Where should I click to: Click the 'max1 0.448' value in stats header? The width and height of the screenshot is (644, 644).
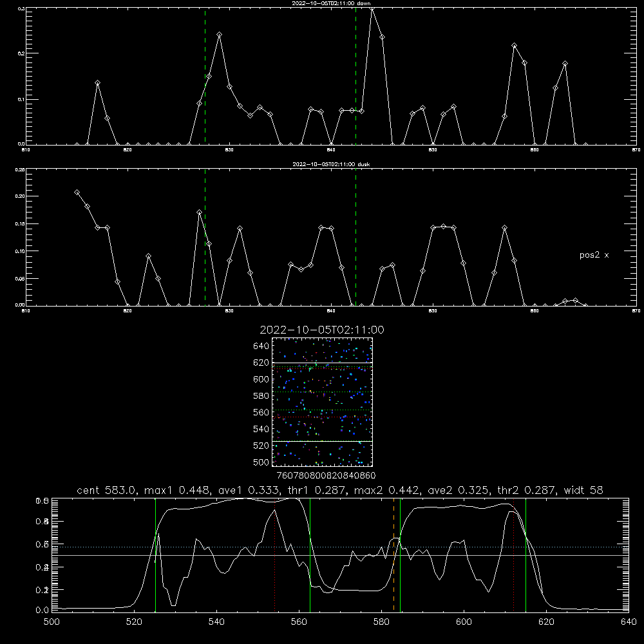click(175, 490)
